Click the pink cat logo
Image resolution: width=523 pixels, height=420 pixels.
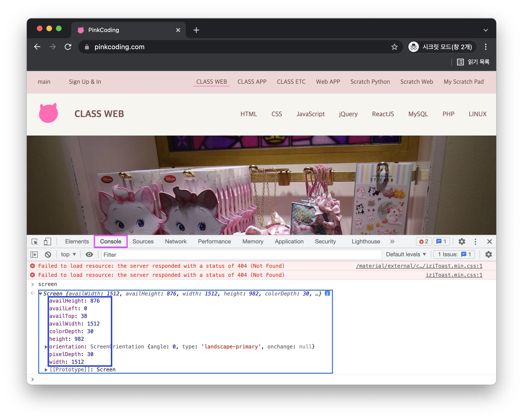(48, 113)
